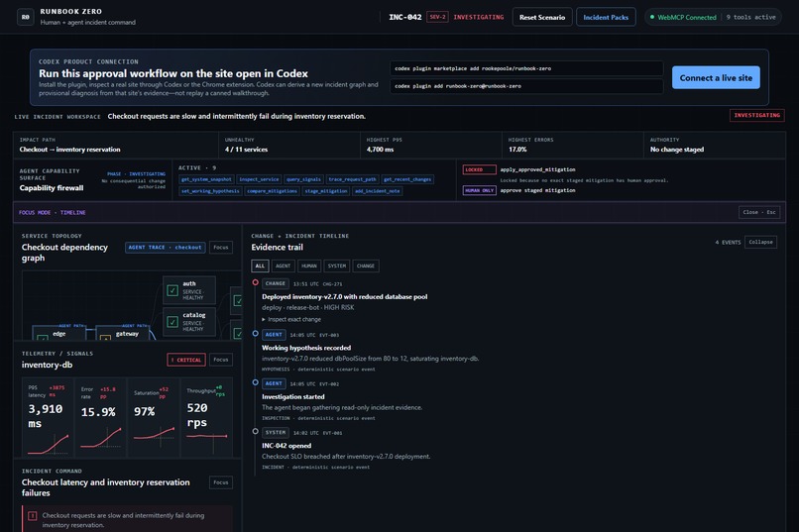Screen dimensions: 799x532
Task: Click the '17.0%' highest errors value
Action: click(517, 150)
